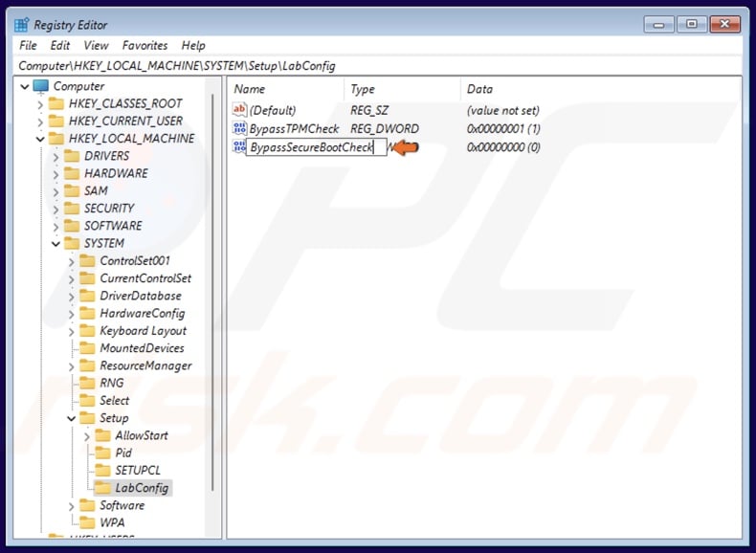
Task: Maximize the Registry Editor window
Action: pyautogui.click(x=691, y=24)
